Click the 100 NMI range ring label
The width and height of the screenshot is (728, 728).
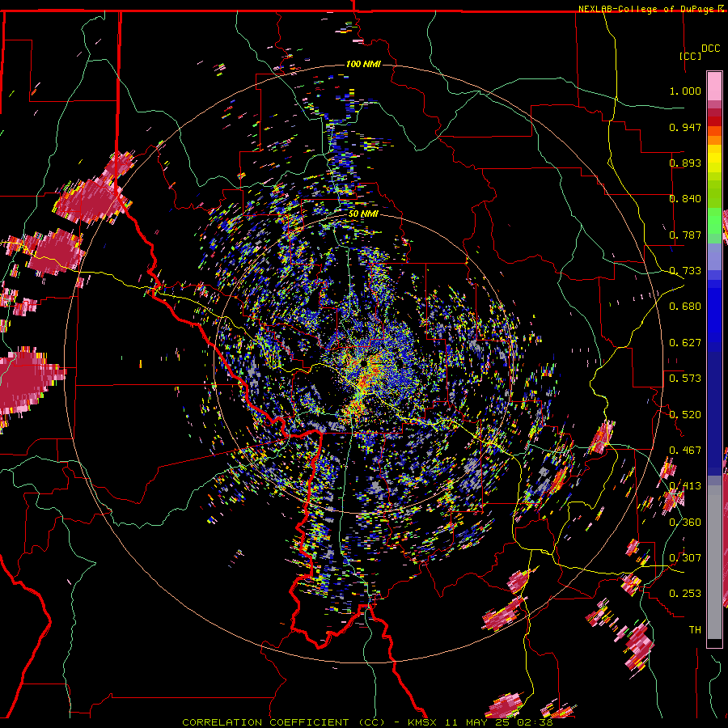click(363, 64)
